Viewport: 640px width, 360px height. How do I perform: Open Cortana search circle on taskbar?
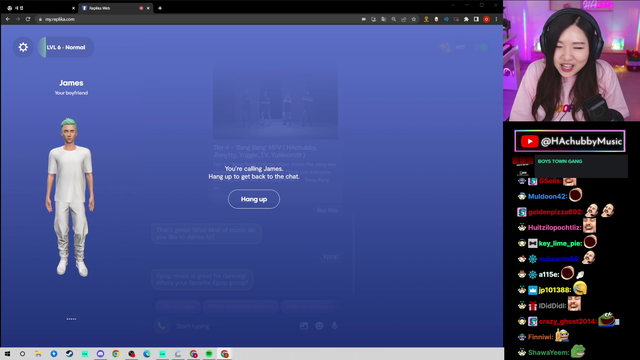point(22,354)
